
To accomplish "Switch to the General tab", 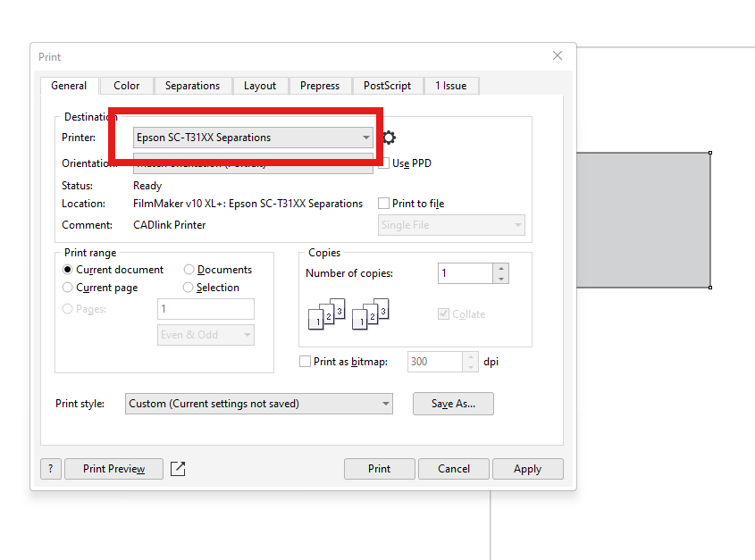I will pyautogui.click(x=69, y=86).
